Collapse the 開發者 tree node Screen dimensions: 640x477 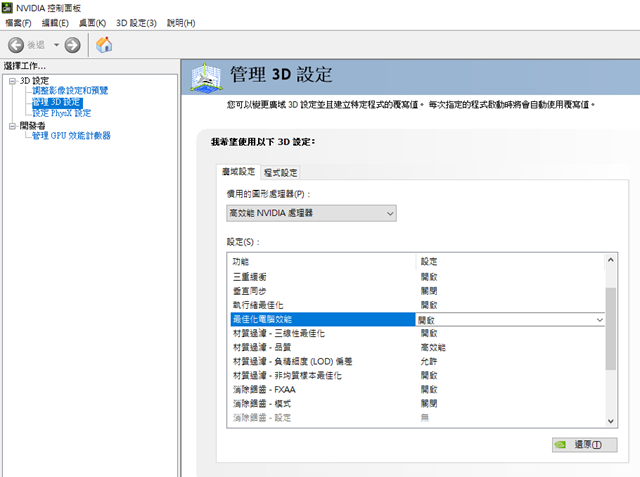(x=12, y=126)
